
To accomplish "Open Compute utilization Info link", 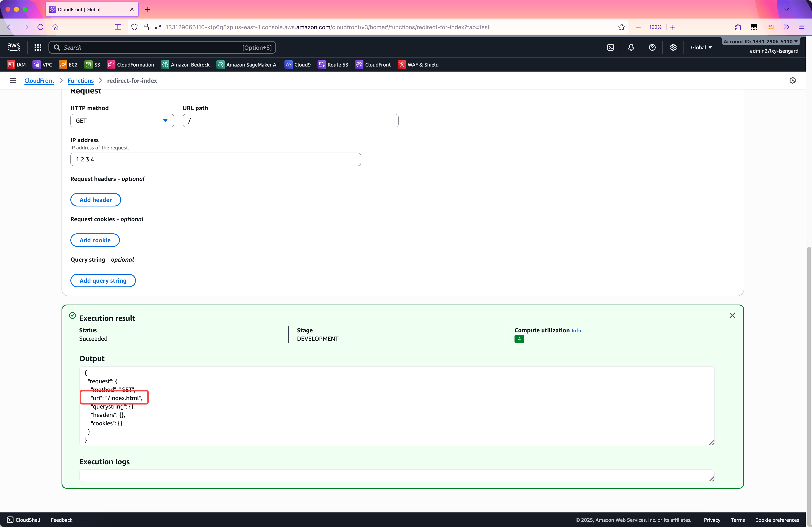I will [x=576, y=330].
